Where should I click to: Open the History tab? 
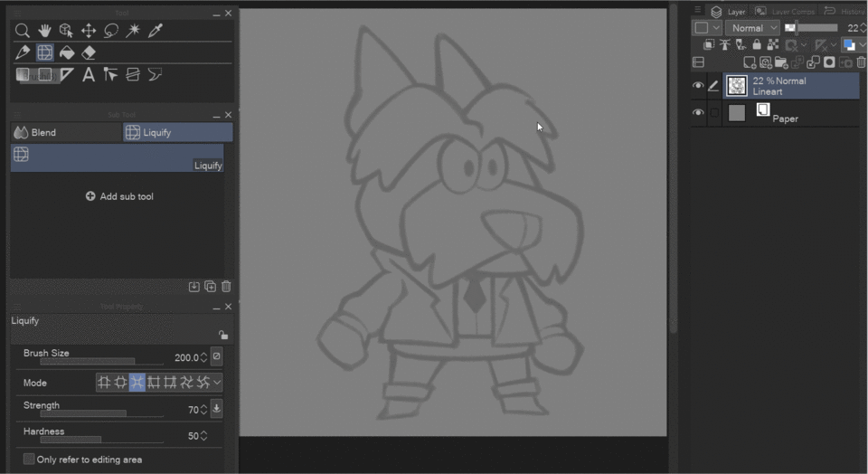[x=844, y=12]
